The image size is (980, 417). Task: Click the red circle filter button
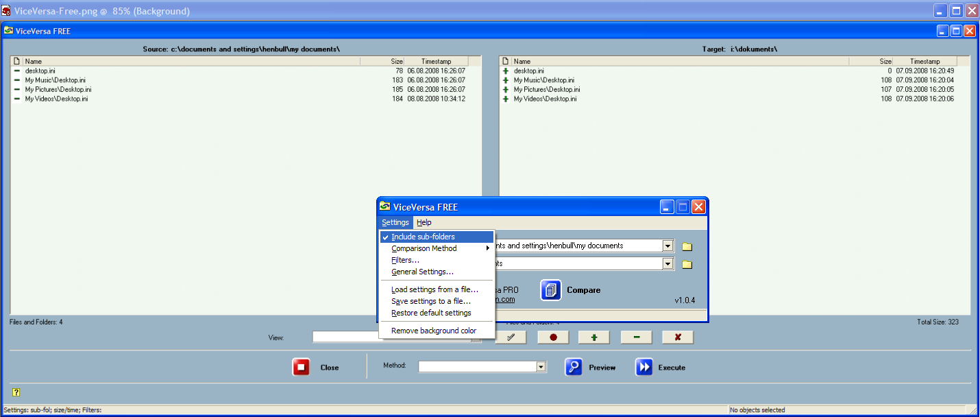553,337
